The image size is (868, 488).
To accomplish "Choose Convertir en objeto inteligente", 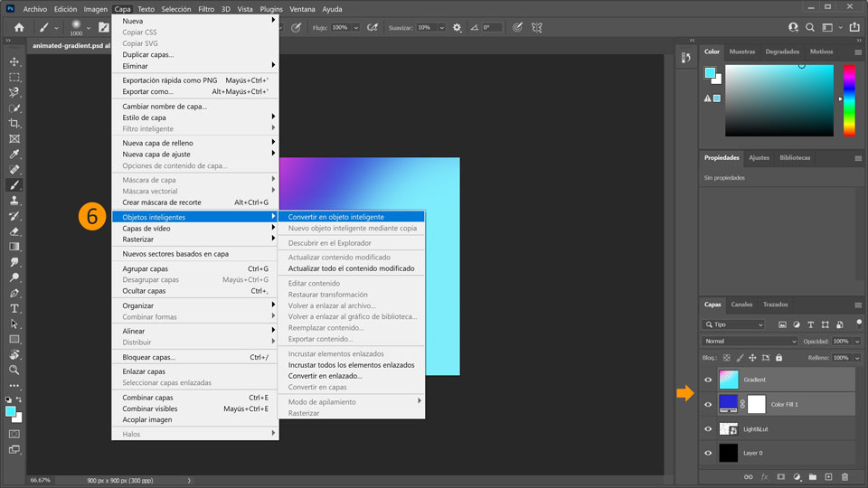I will tap(335, 217).
